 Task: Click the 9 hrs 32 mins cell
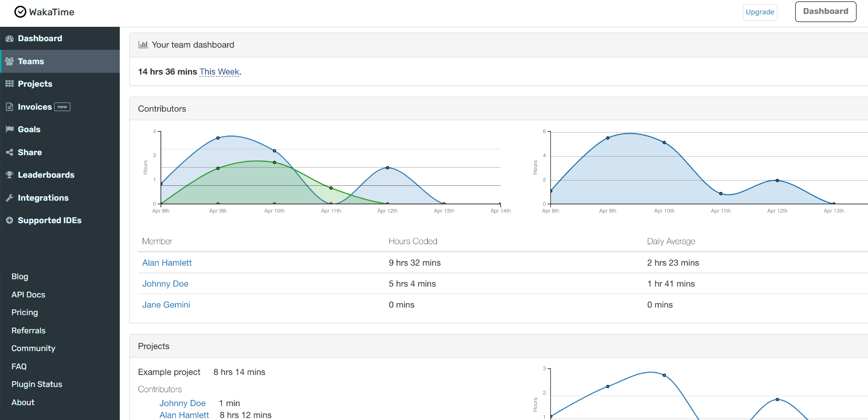point(415,263)
